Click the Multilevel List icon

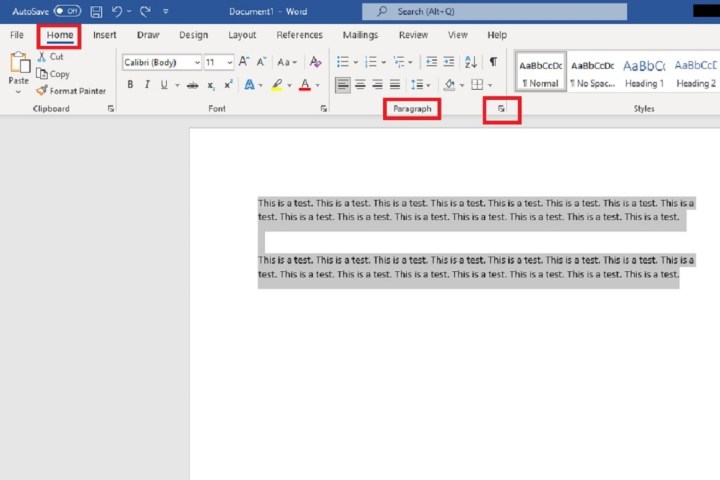pos(399,62)
